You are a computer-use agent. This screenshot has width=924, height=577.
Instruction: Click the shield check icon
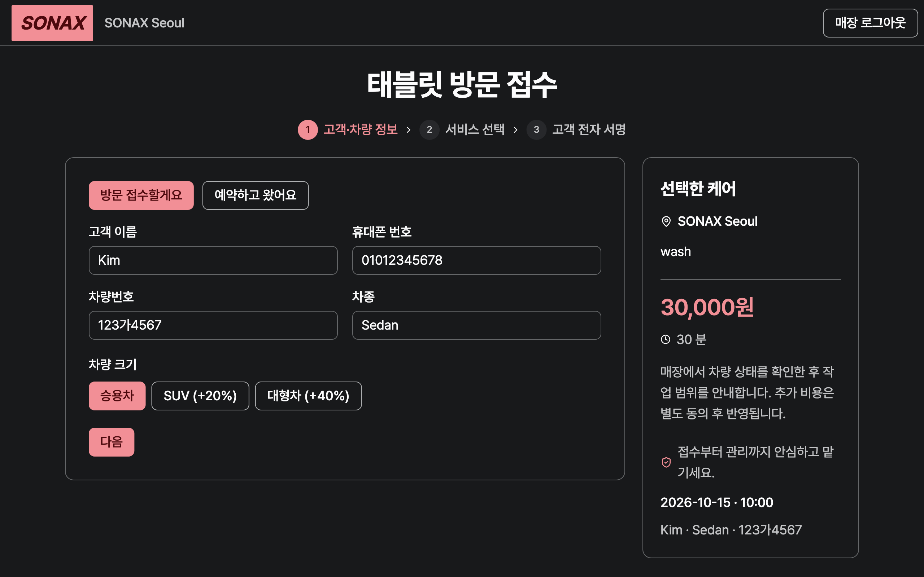pyautogui.click(x=666, y=462)
